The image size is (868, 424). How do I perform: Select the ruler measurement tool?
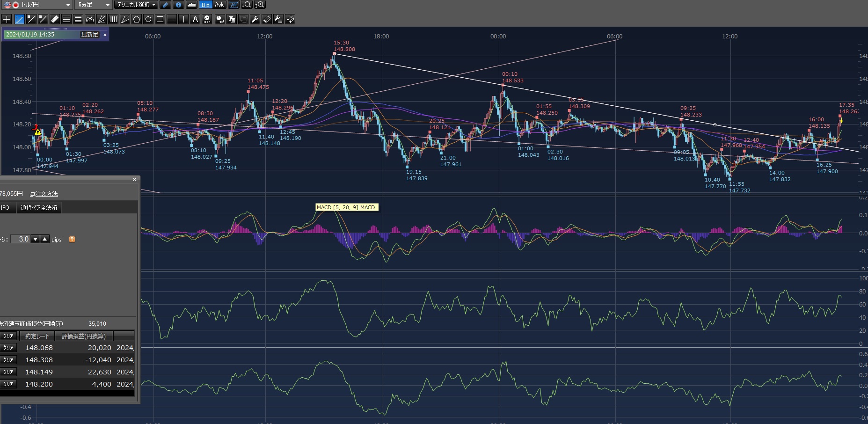coord(54,19)
